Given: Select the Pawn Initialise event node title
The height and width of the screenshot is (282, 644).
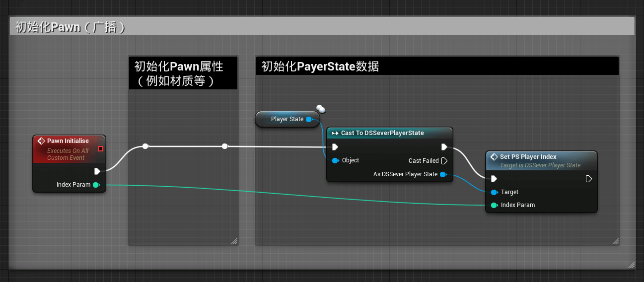Looking at the screenshot, I should pyautogui.click(x=68, y=141).
